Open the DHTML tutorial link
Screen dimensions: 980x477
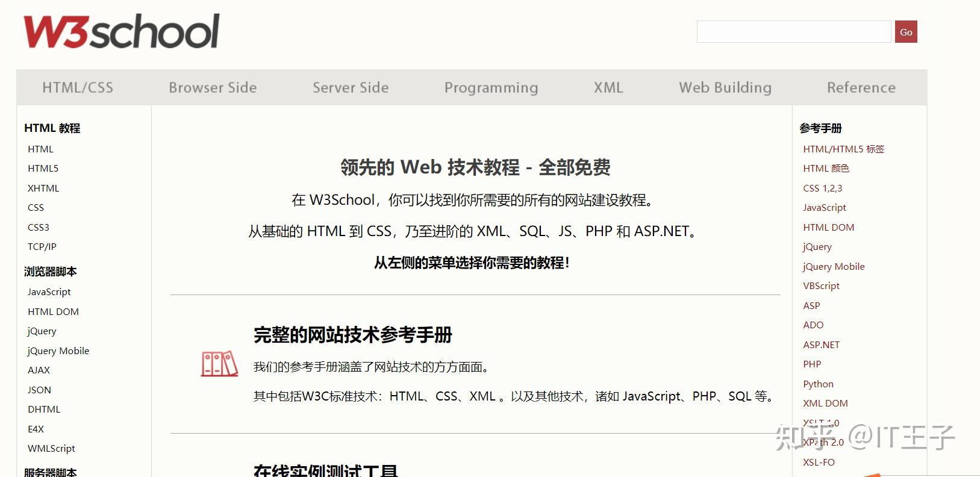tap(44, 410)
